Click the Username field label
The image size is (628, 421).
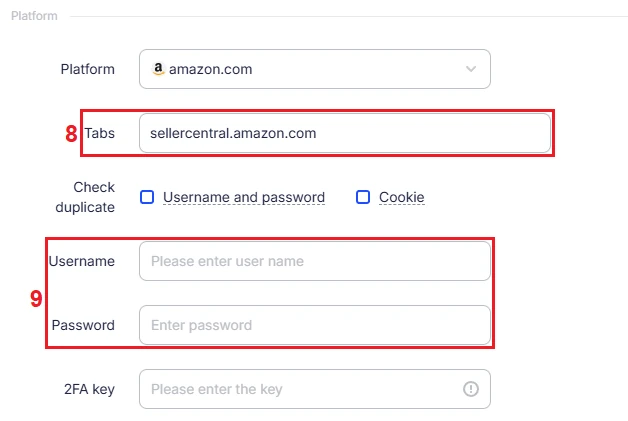tap(82, 261)
